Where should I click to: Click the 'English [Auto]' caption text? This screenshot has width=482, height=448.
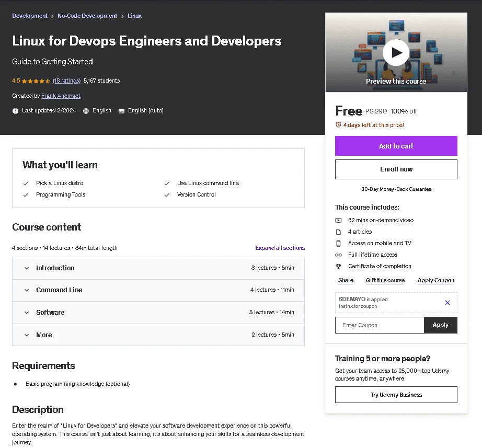pyautogui.click(x=146, y=110)
